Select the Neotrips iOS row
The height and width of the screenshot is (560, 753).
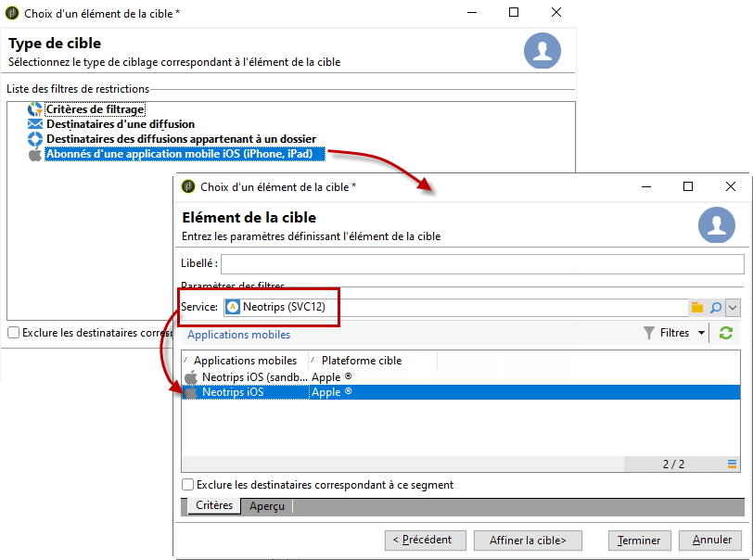461,392
